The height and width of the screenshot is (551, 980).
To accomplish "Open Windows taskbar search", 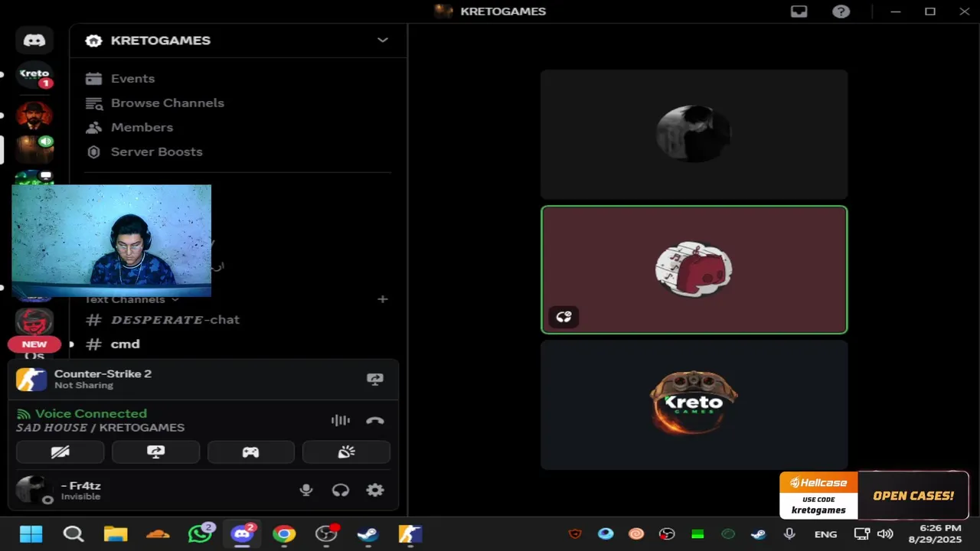I will pos(73,534).
